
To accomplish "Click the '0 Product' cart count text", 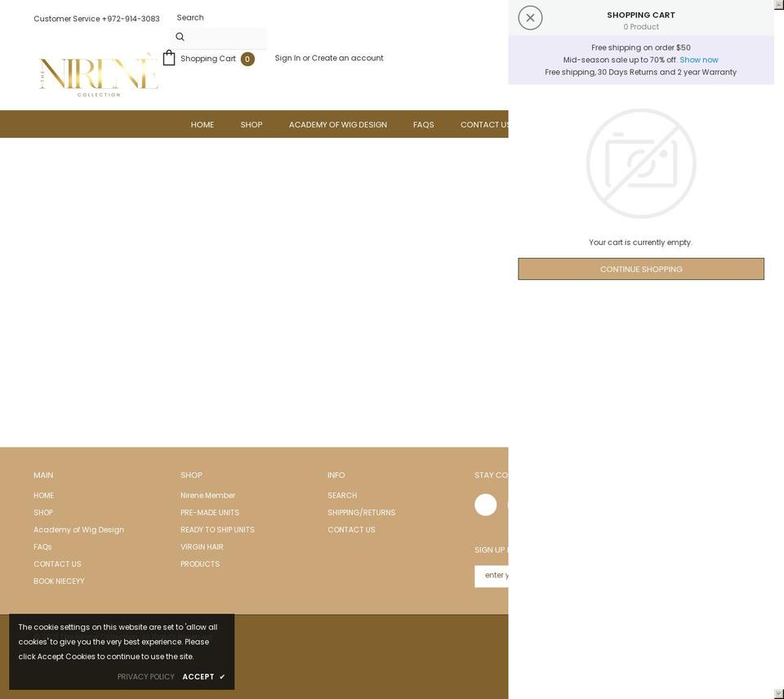I will coord(641,26).
